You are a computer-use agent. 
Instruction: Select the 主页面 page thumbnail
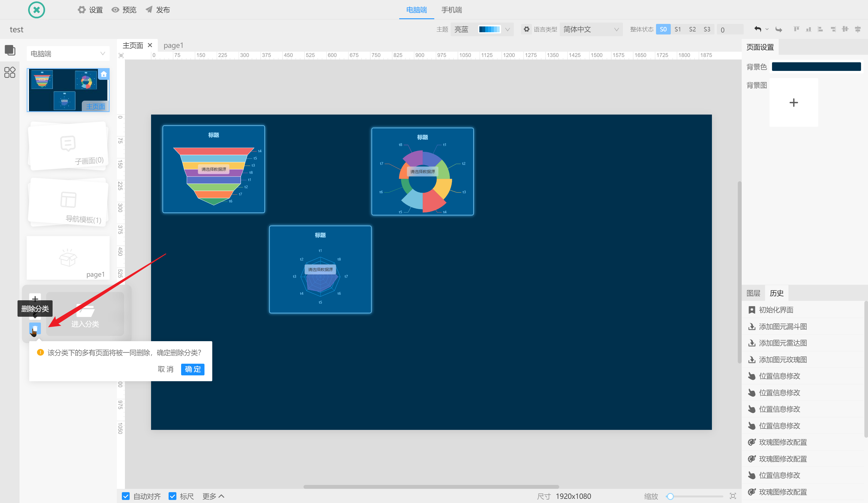pos(68,90)
